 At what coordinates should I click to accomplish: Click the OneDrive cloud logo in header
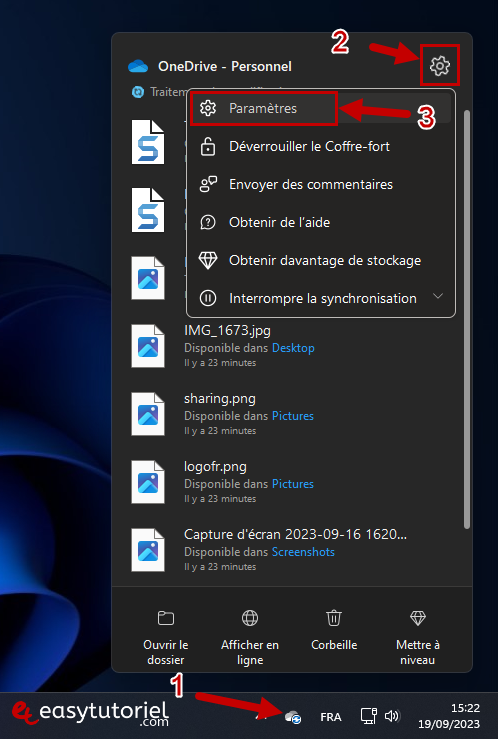point(138,66)
